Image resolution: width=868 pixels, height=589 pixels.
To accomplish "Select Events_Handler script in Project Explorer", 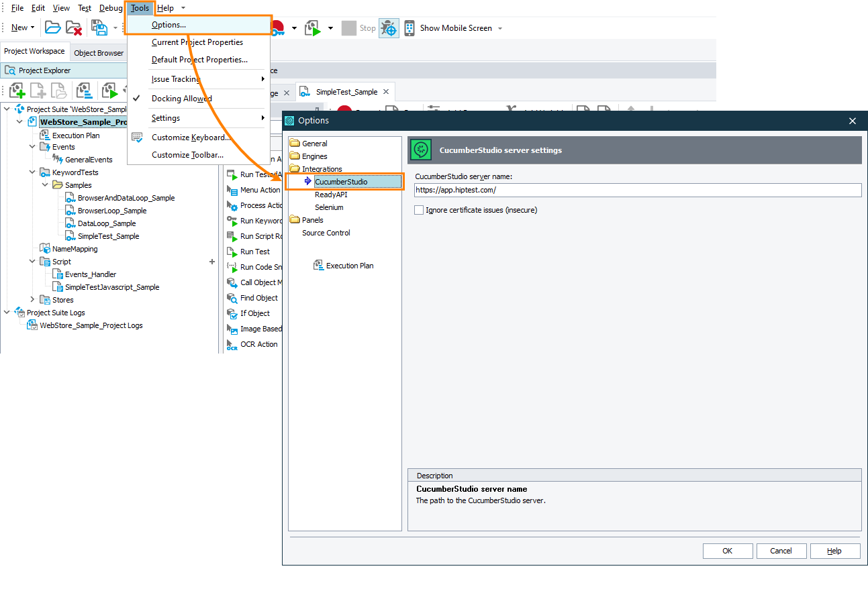I will coord(91,274).
